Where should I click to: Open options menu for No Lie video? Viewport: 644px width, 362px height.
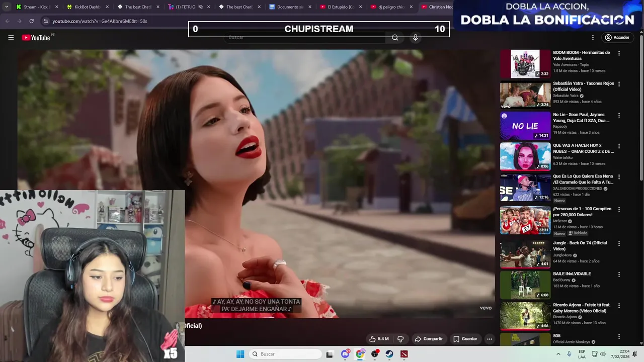coord(619,115)
